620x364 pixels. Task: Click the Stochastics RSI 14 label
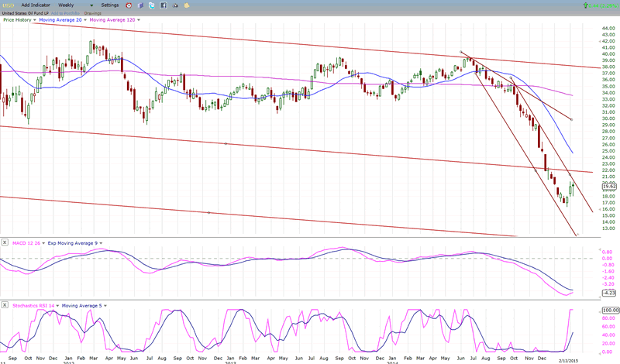pyautogui.click(x=33, y=305)
